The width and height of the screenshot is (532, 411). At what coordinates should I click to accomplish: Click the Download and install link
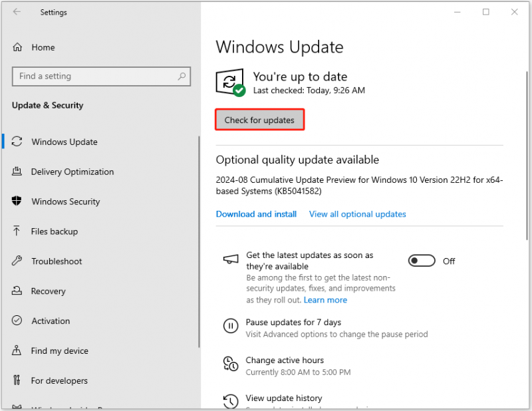[256, 214]
